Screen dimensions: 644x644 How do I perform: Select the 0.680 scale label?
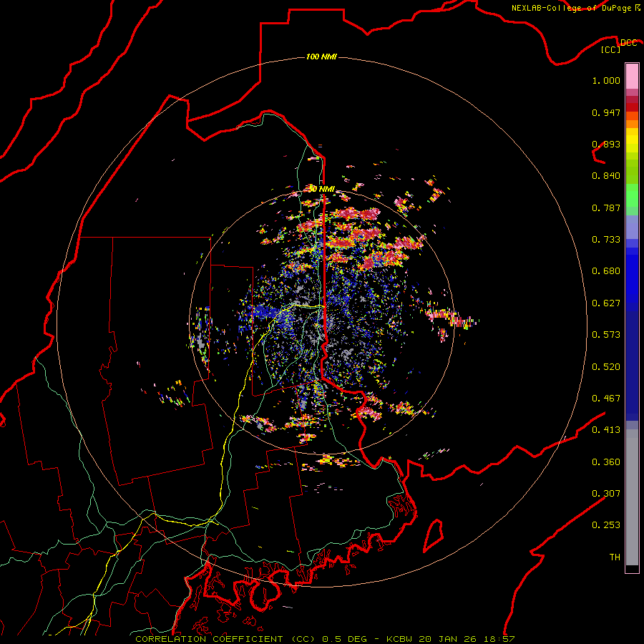point(606,271)
